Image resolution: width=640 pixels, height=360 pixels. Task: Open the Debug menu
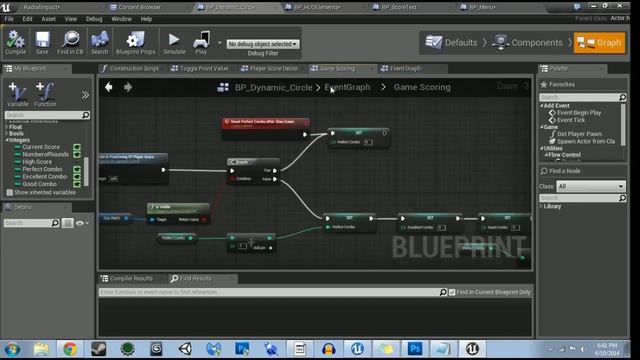(94, 19)
